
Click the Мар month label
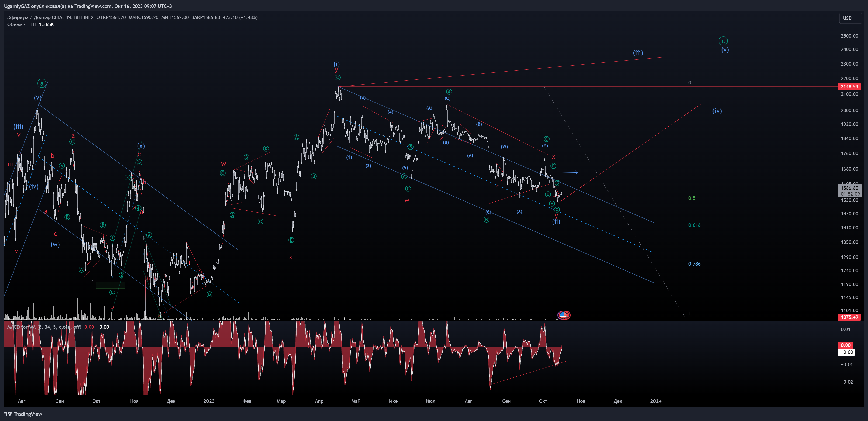click(281, 401)
